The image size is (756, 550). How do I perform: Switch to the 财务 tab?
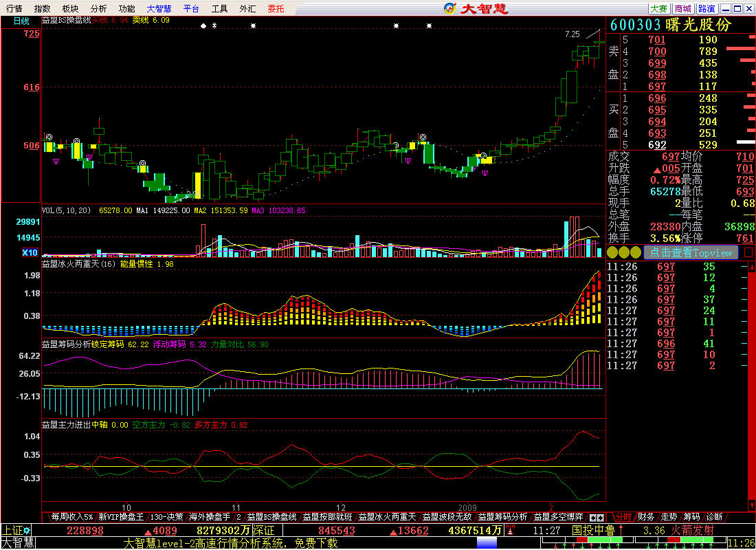pos(645,517)
